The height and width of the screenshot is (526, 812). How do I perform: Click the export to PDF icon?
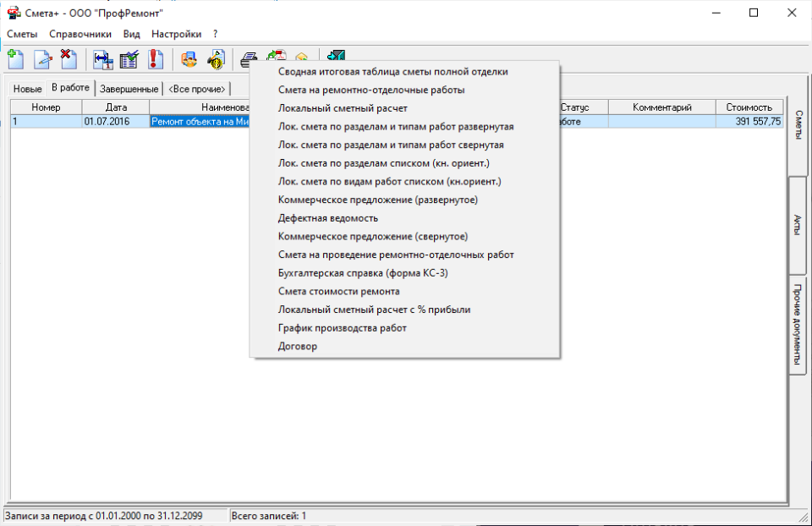(x=277, y=55)
